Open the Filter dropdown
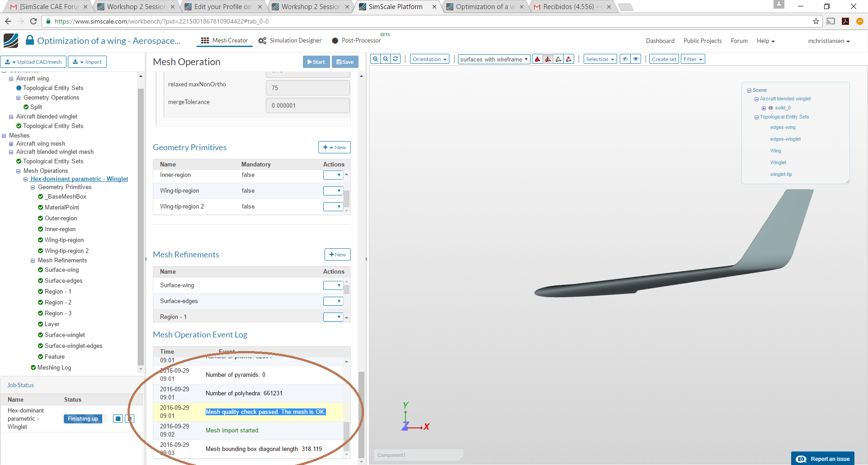Screen dimensions: 868x465 pos(693,59)
